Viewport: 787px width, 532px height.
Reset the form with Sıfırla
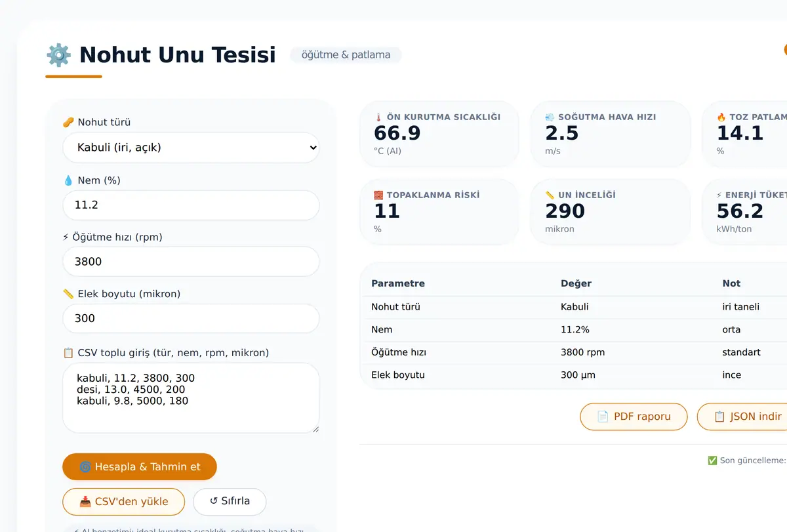(x=230, y=501)
